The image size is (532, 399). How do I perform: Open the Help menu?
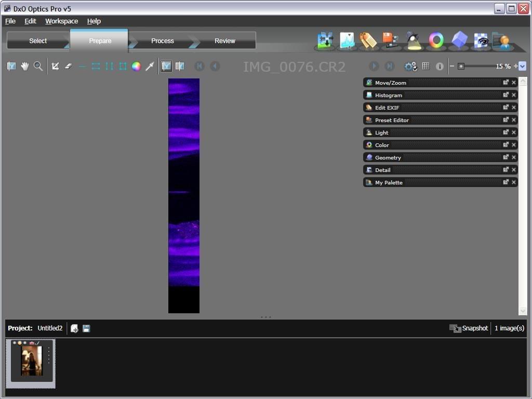coord(94,21)
